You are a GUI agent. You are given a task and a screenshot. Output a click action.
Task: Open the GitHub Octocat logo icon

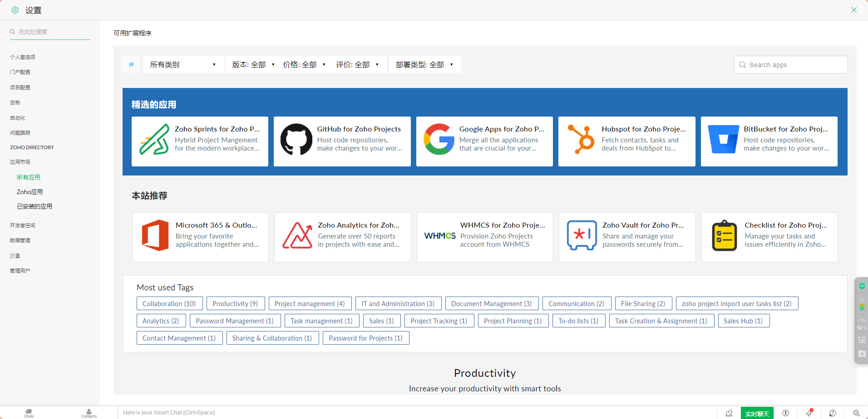[296, 140]
